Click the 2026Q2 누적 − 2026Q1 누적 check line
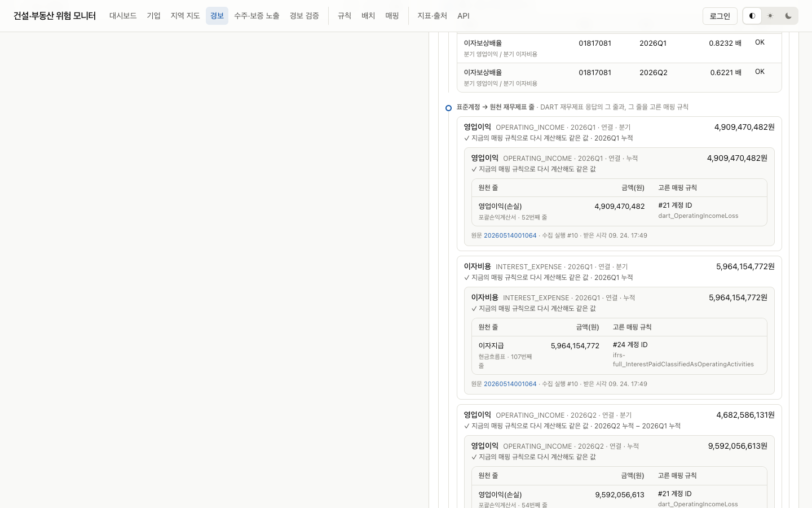812x508 pixels. (x=572, y=426)
